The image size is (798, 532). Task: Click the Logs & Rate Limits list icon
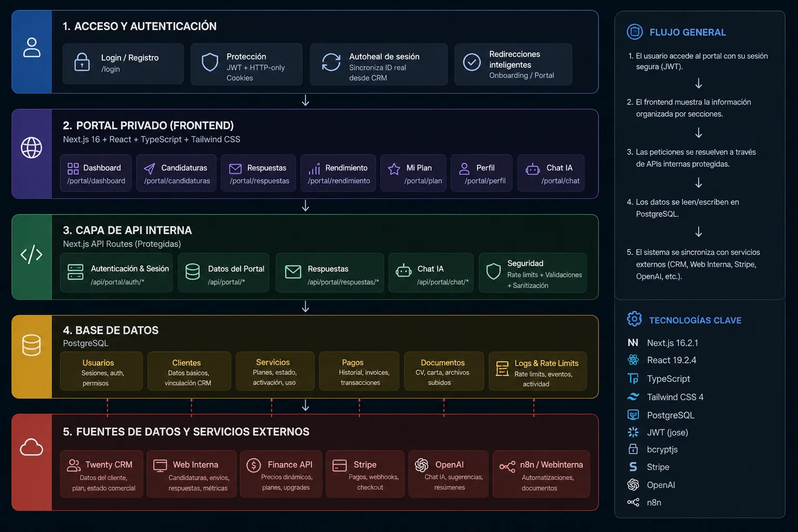pyautogui.click(x=502, y=368)
